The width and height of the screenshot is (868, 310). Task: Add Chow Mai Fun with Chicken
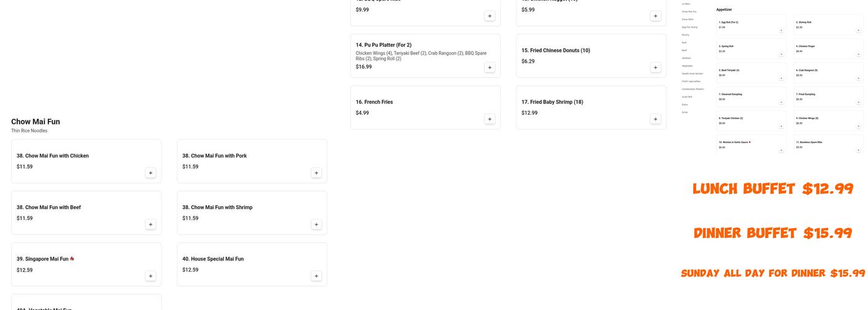(151, 173)
